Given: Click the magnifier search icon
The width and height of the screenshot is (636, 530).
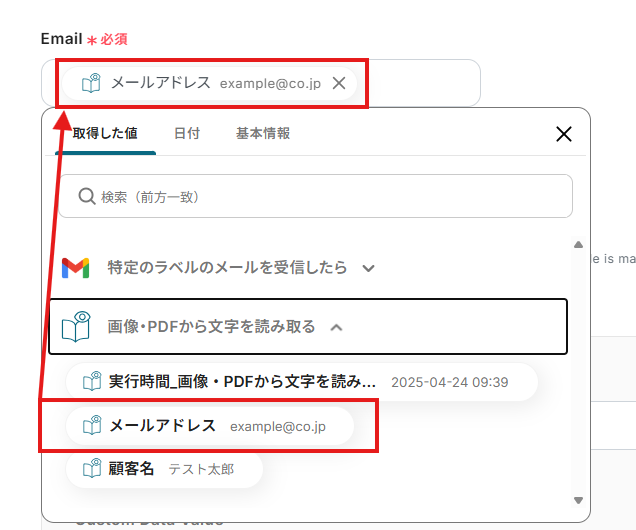Looking at the screenshot, I should 87,196.
